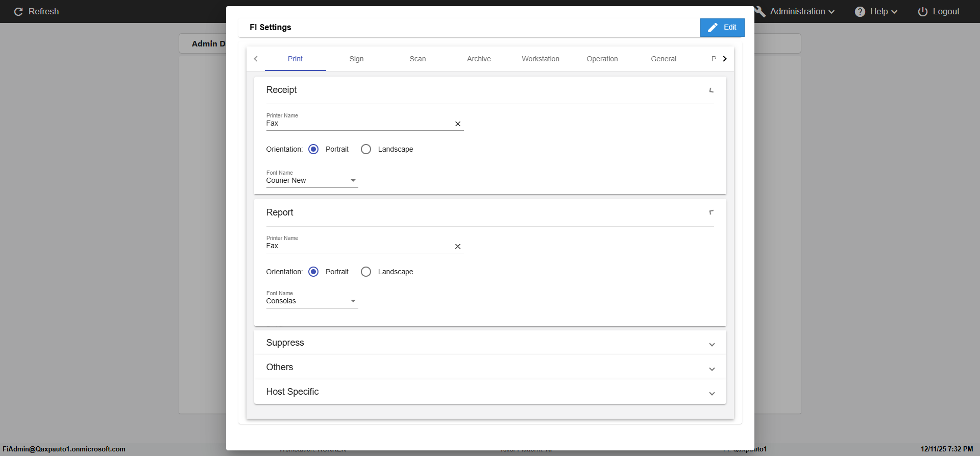The image size is (980, 456).
Task: Switch to the Scan tab
Action: (x=418, y=59)
